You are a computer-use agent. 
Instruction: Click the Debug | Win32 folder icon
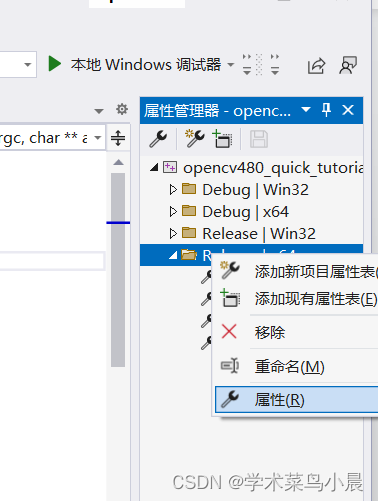tap(189, 189)
